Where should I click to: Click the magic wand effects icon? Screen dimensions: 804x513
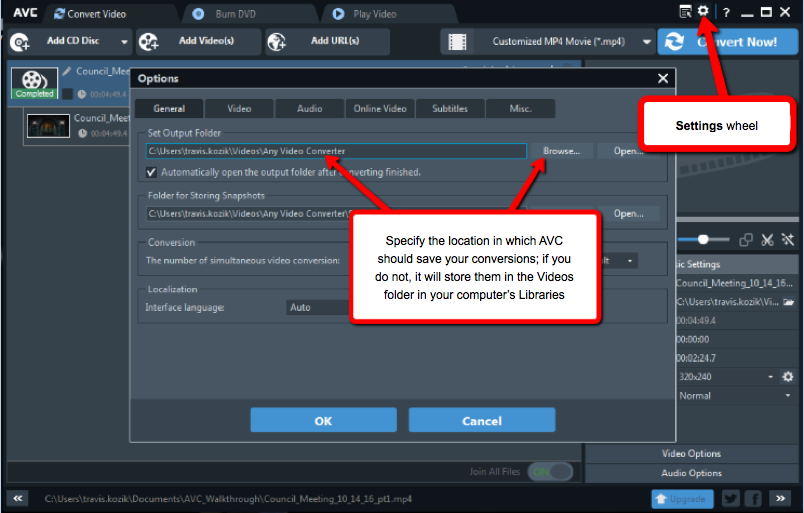[x=788, y=240]
